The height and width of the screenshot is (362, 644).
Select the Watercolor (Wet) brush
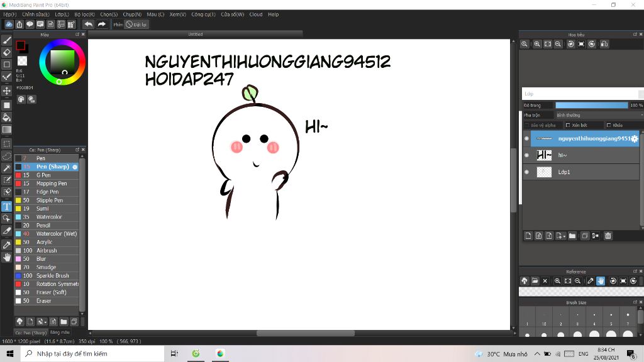(47, 234)
